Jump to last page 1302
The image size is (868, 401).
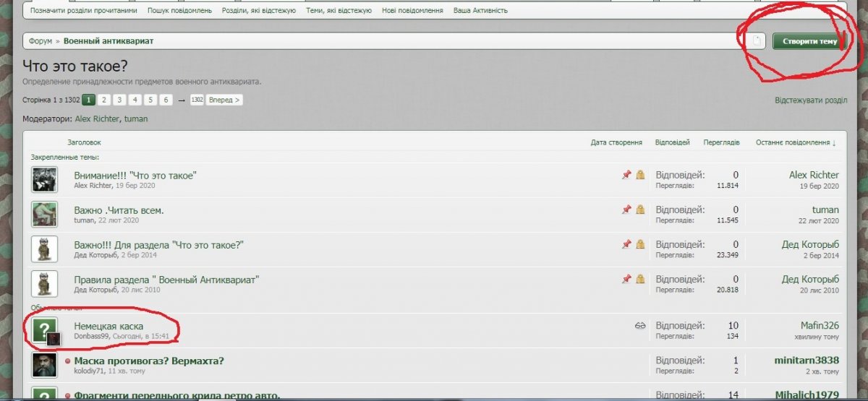pyautogui.click(x=197, y=100)
